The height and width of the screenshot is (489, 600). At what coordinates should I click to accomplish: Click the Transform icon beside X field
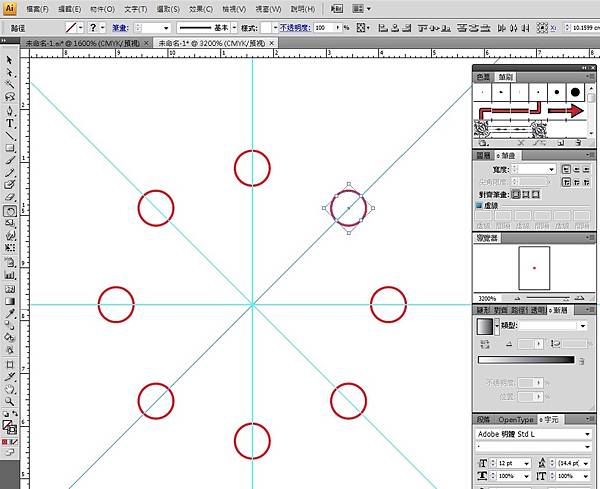coord(542,28)
